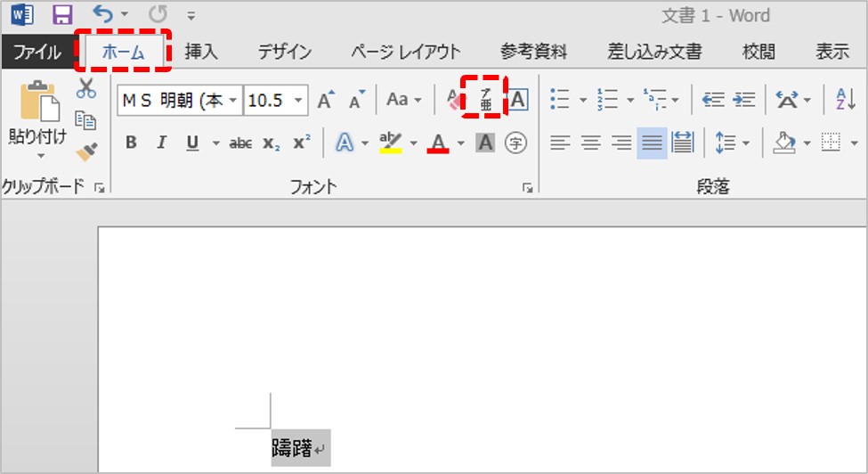The width and height of the screenshot is (868, 474).
Task: Click the ruby (phonetic guide) icon
Action: pos(485,99)
